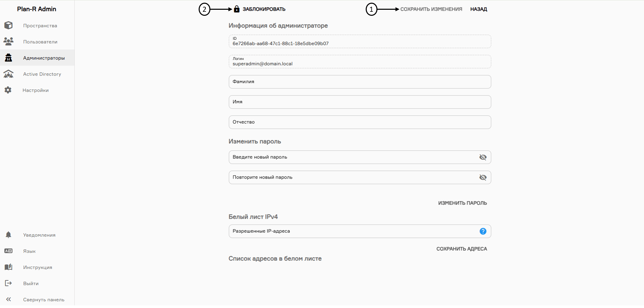644x308 pixels.
Task: Click the ИЗМЕНИТЬ ПАРОЛЬ button
Action: (462, 203)
